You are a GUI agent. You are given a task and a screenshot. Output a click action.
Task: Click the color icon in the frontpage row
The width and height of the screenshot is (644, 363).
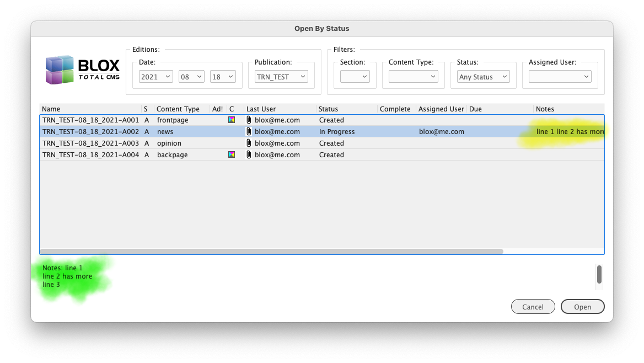(x=232, y=120)
